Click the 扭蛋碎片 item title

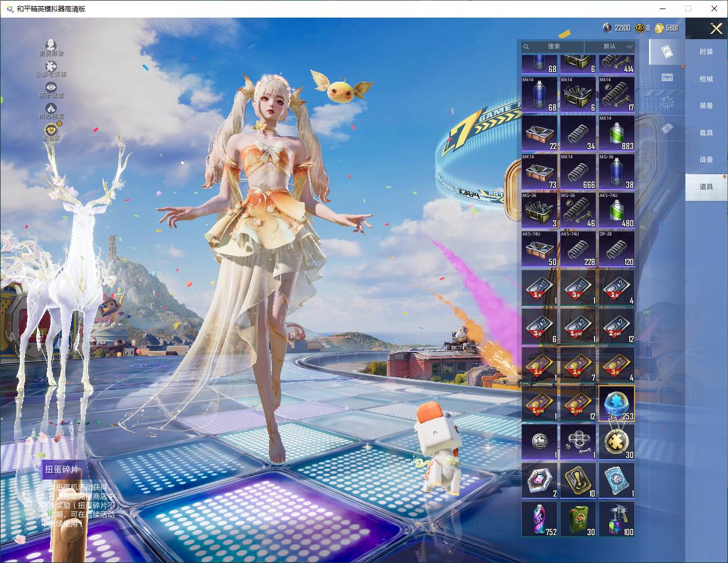(62, 469)
